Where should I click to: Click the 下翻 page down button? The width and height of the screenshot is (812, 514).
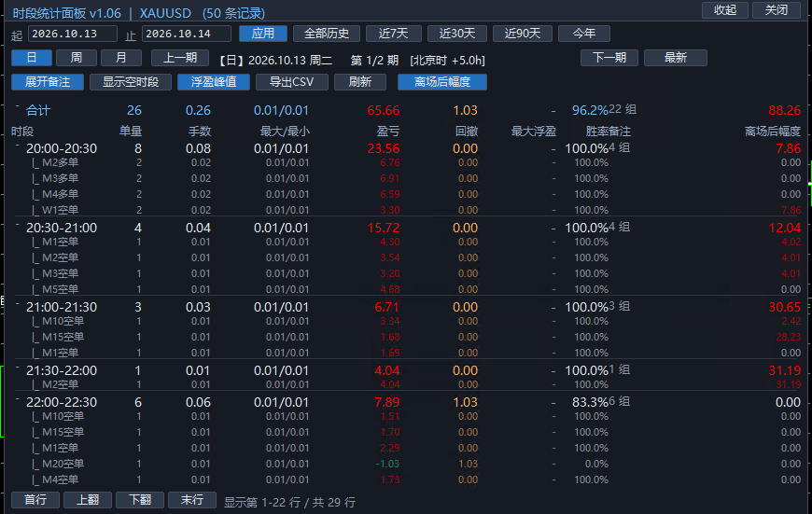pyautogui.click(x=140, y=499)
